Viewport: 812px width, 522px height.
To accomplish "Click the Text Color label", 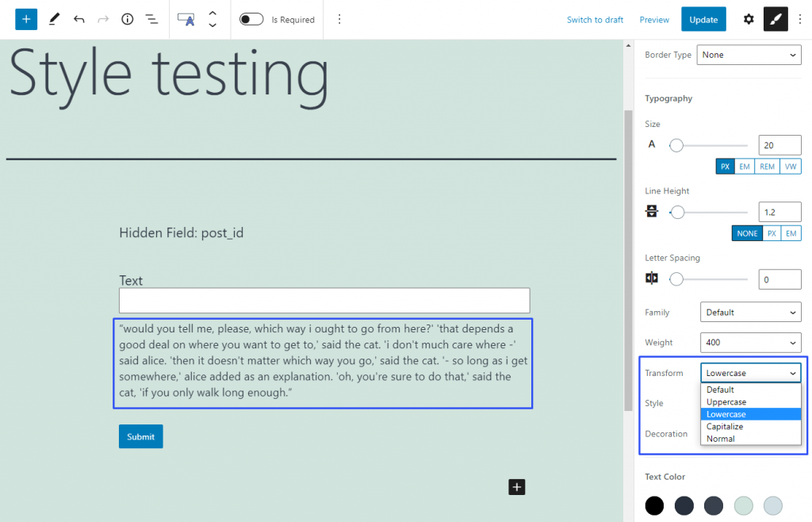I will point(665,477).
